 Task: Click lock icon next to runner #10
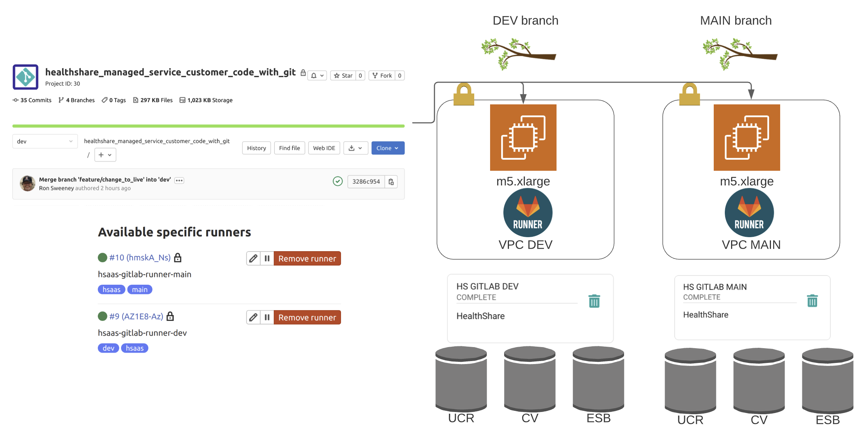coord(178,257)
